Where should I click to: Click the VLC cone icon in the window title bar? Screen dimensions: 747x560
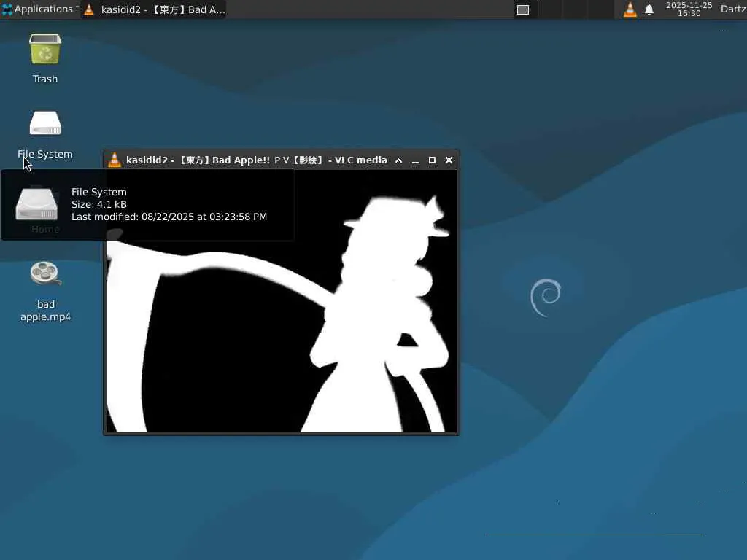115,160
